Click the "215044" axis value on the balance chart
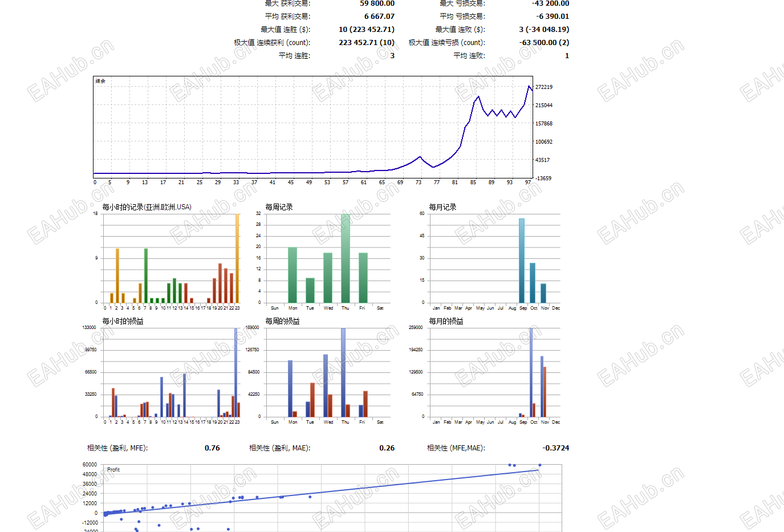 pos(544,105)
